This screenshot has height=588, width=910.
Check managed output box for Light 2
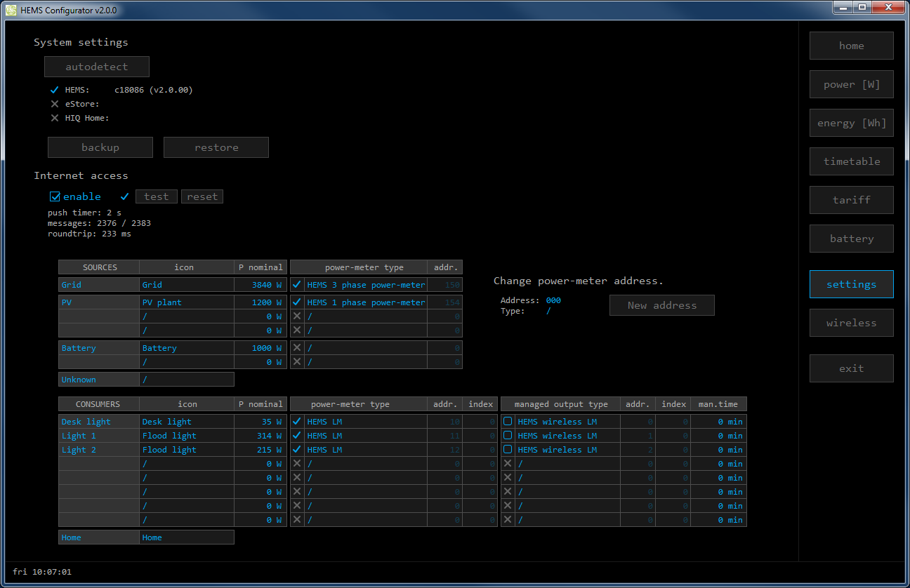click(x=508, y=450)
